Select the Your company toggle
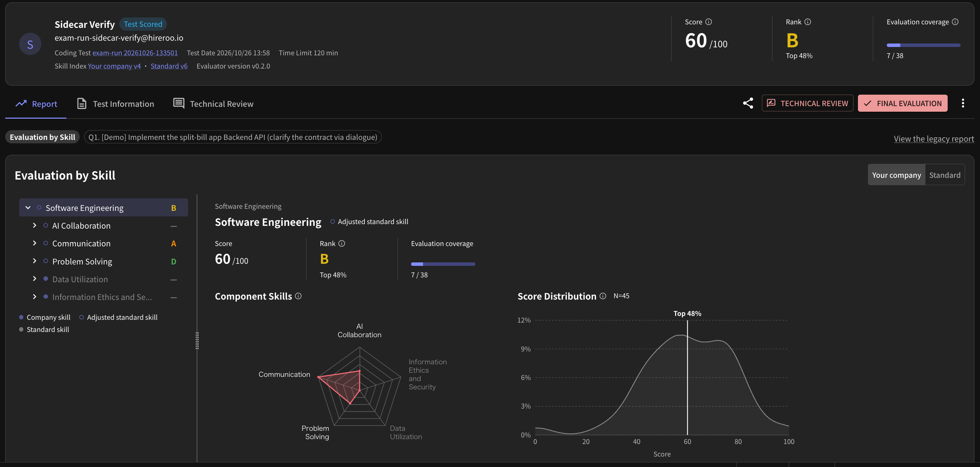The width and height of the screenshot is (980, 467). 896,175
